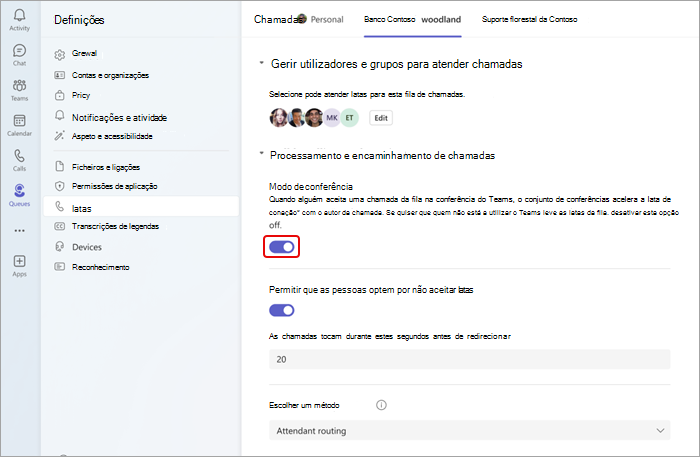
Task: Collapse Processamento e encaminhamento de chamadas section
Action: (x=262, y=154)
